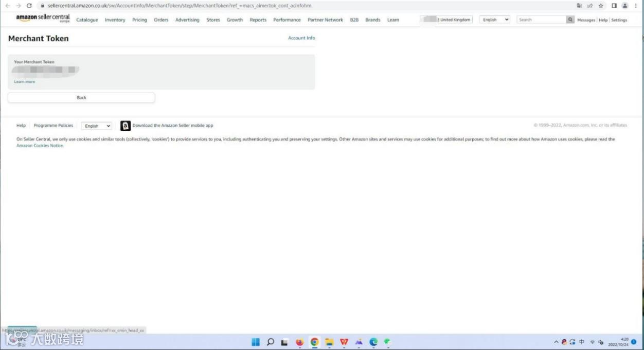Open the Stores menu
644x350 pixels.
(x=213, y=20)
